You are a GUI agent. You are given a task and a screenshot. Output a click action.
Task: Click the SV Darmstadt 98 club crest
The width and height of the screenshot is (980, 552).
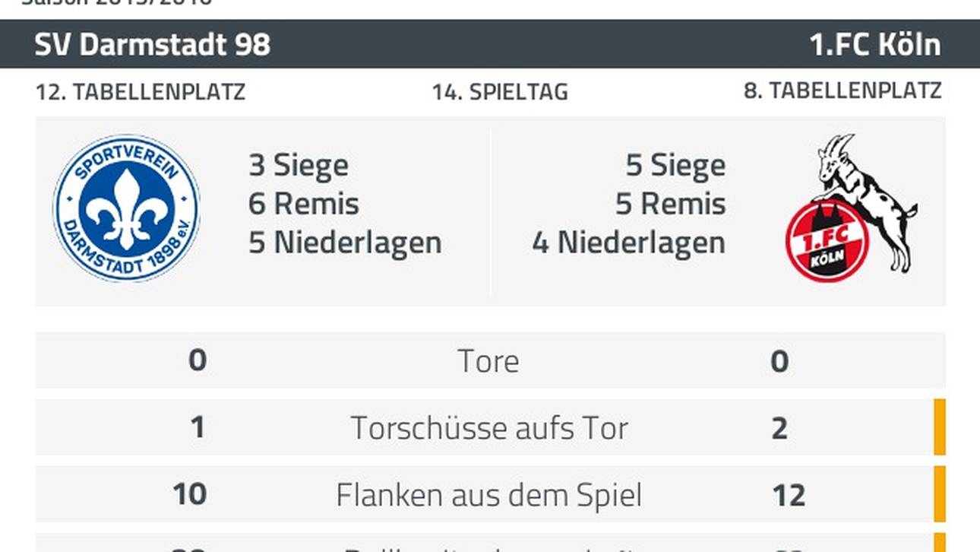(127, 208)
